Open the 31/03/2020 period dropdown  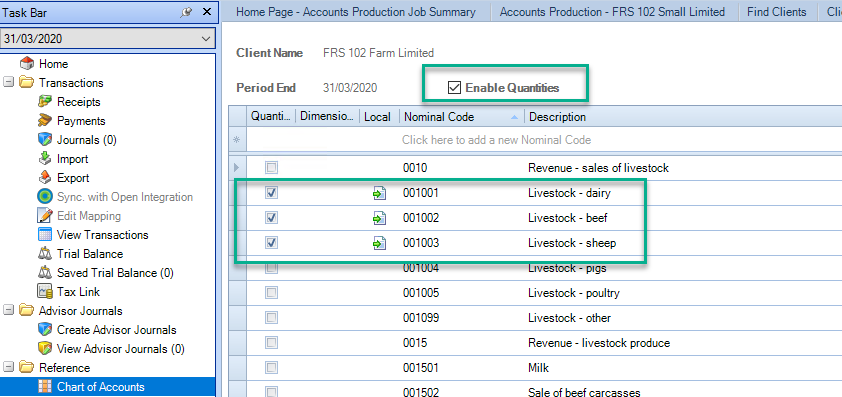point(205,39)
